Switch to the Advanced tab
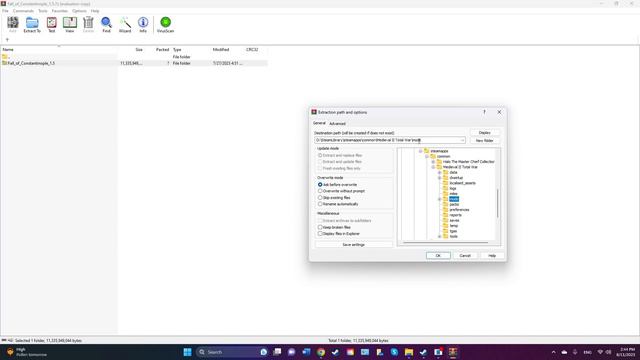640x360 pixels. click(x=337, y=123)
